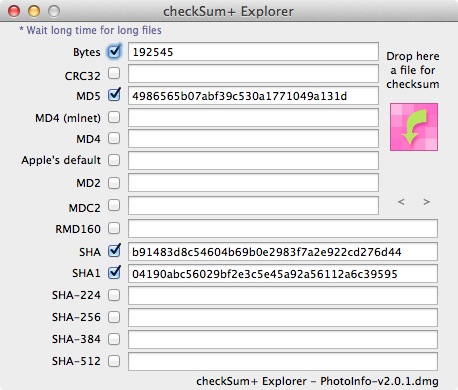This screenshot has width=458, height=390.
Task: Click the Bytes field showing 192545
Action: pyautogui.click(x=253, y=52)
